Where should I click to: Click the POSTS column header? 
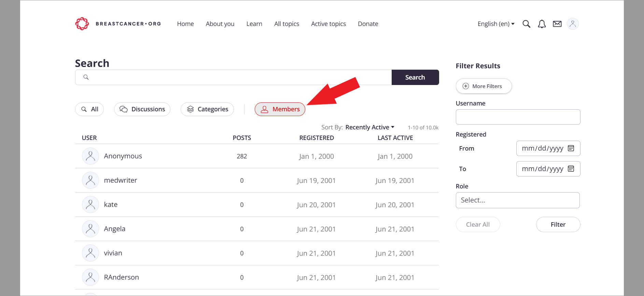click(242, 138)
